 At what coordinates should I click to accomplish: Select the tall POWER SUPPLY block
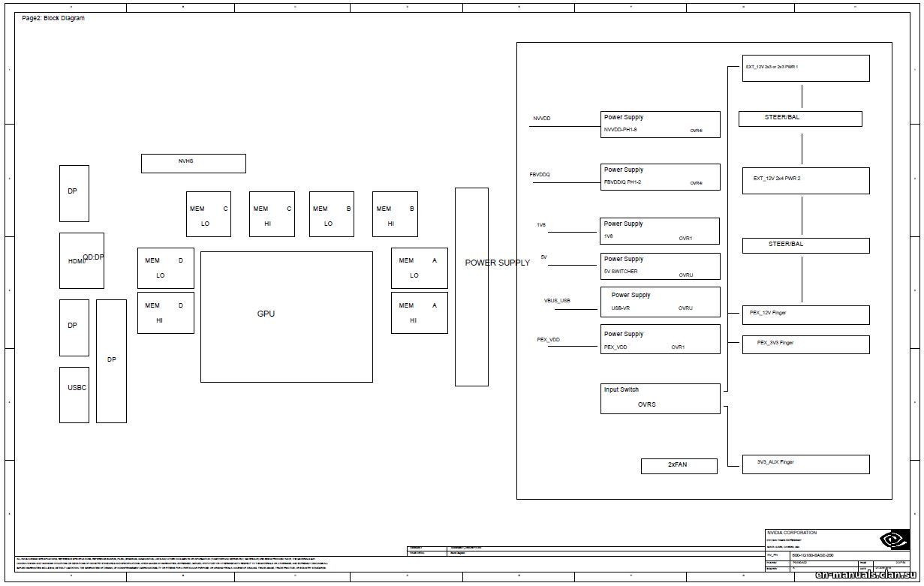(471, 285)
